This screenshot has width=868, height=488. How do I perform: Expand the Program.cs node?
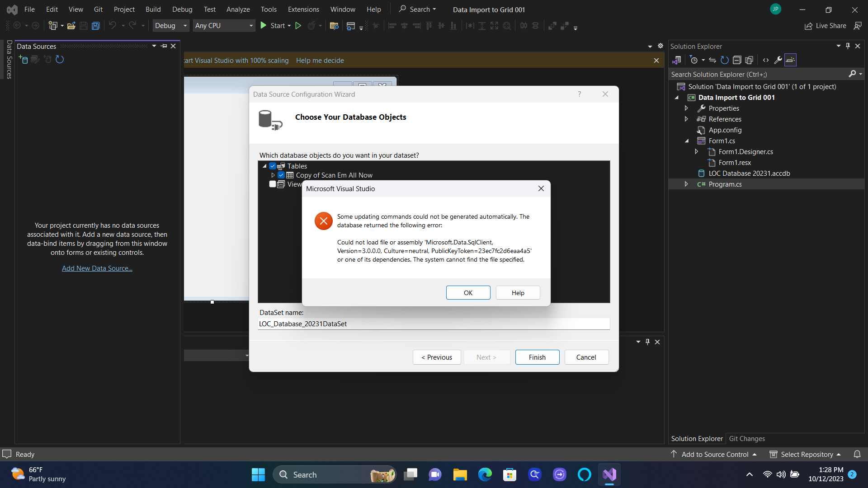coord(686,184)
